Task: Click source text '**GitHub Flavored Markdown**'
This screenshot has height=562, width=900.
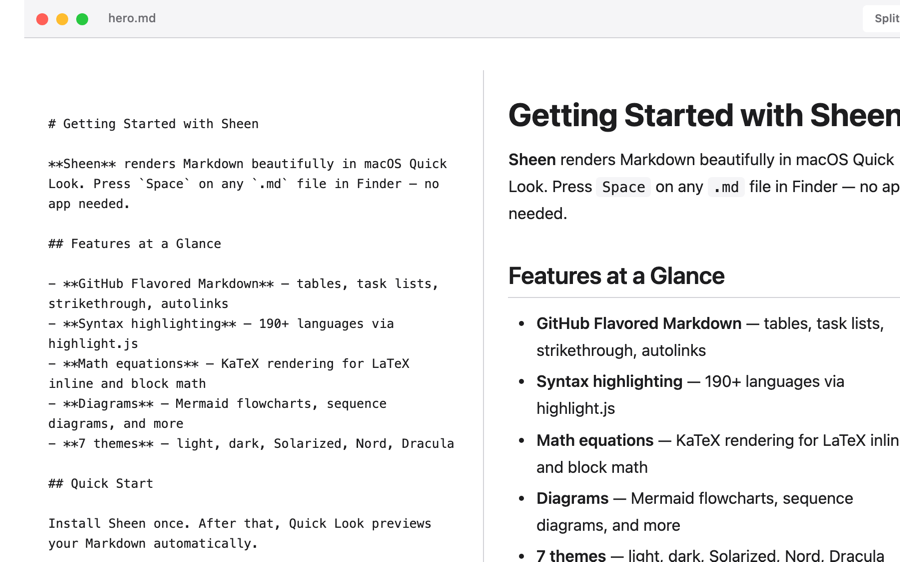Action: pyautogui.click(x=169, y=284)
